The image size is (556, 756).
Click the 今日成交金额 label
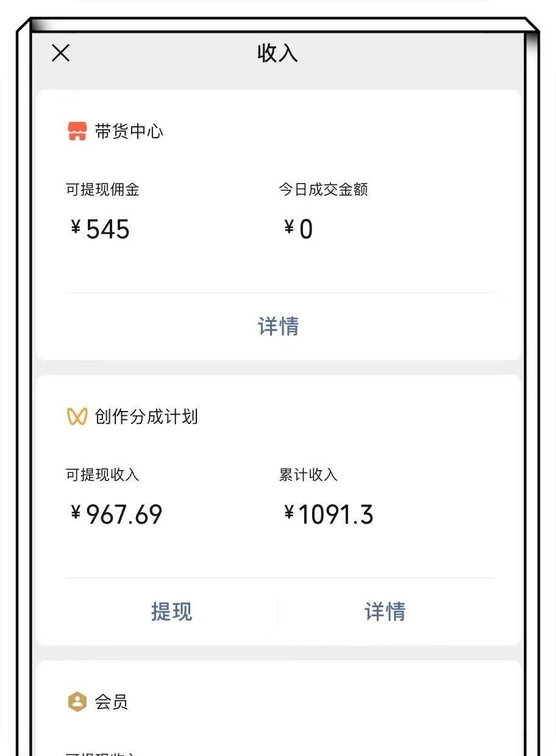323,190
